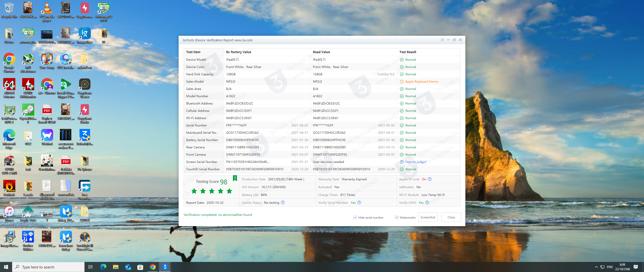Open the WeMod desktop shortcut
644x272 pixels.
point(47,135)
